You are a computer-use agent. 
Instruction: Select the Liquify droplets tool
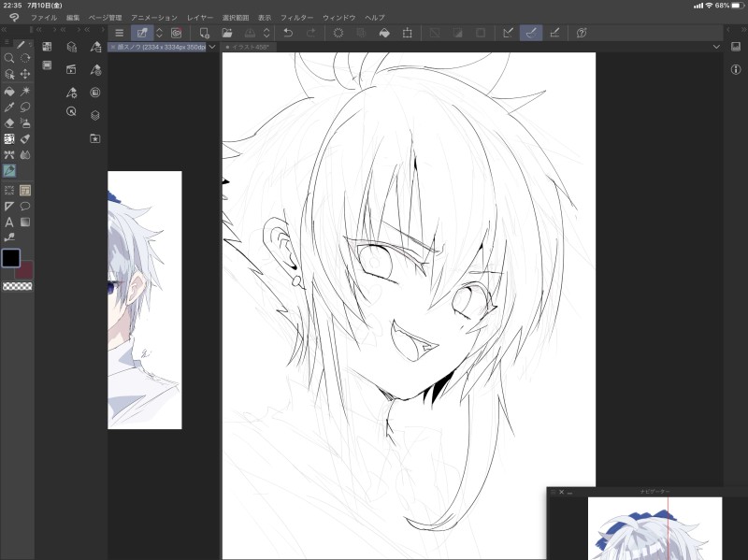(25, 154)
